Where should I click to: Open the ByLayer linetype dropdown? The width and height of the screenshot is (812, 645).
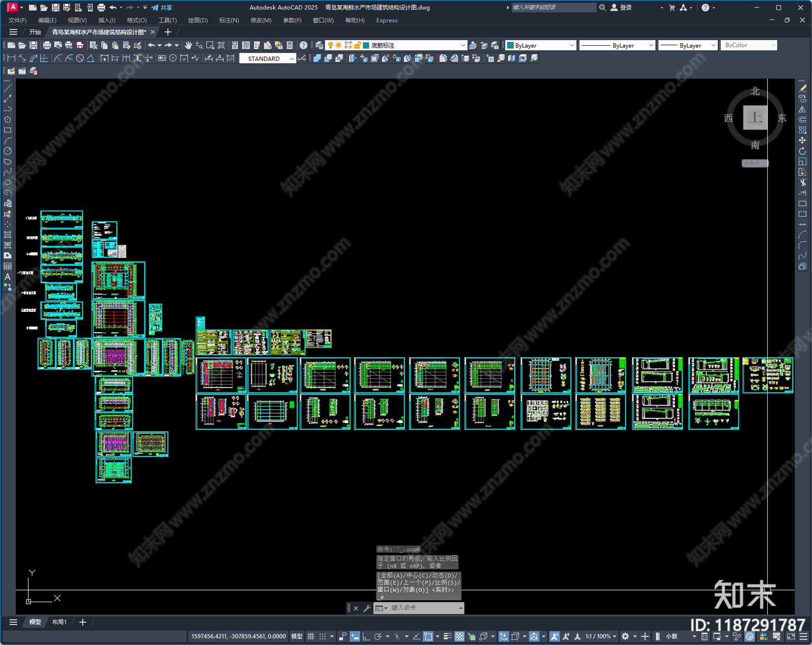[x=617, y=45]
